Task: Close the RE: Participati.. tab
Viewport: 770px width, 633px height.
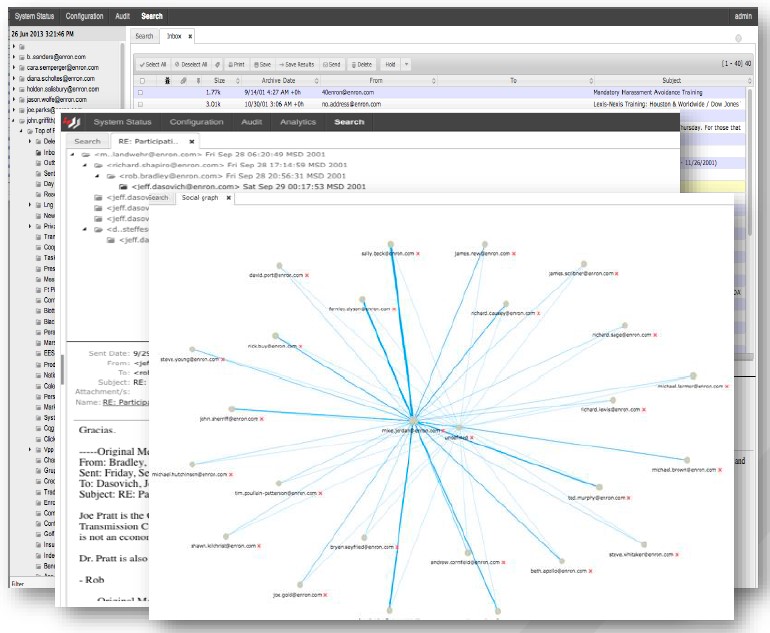Action: pyautogui.click(x=192, y=141)
